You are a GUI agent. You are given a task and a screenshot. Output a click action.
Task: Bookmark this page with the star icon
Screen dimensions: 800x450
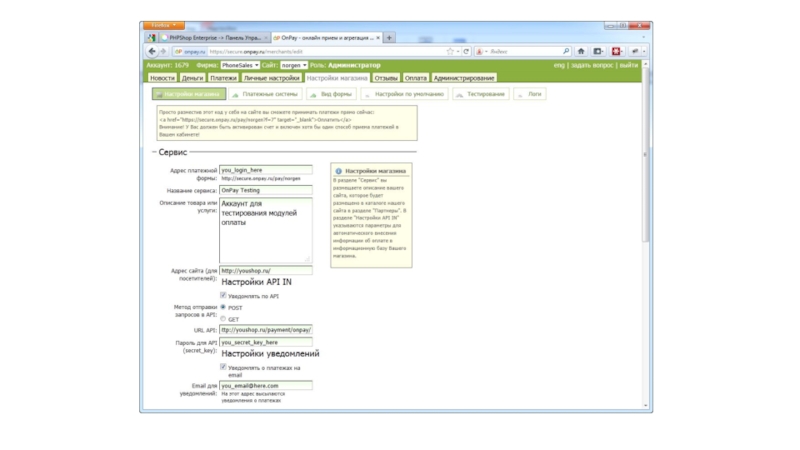449,52
